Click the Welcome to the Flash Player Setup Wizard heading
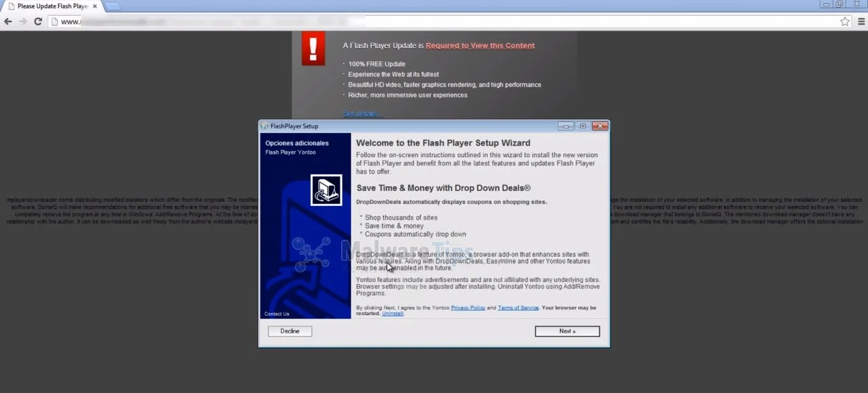 [x=443, y=143]
